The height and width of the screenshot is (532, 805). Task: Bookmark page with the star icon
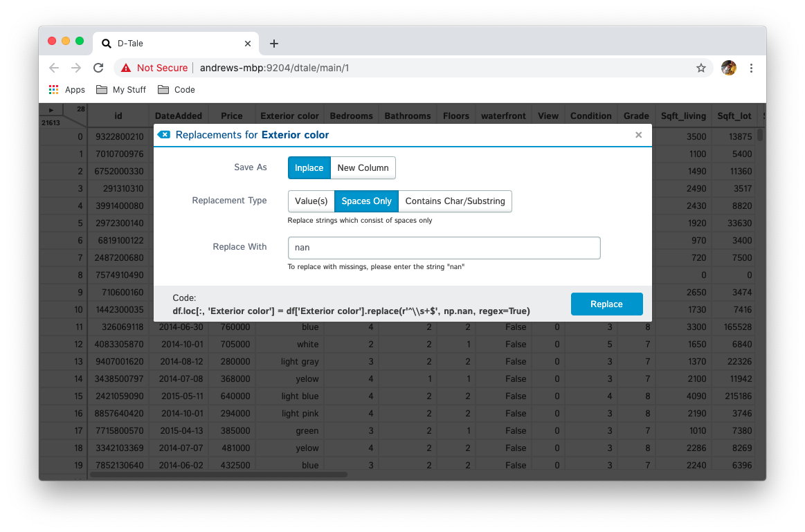click(700, 68)
